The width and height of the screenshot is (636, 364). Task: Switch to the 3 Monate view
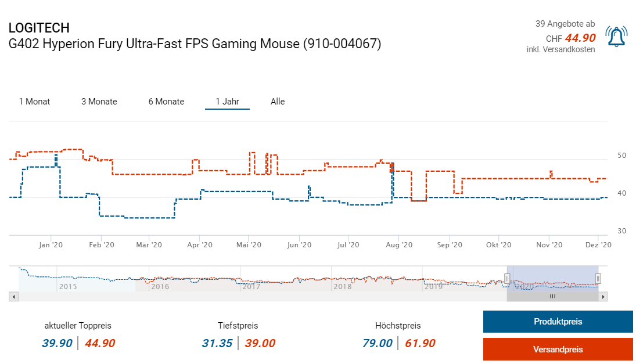point(99,102)
